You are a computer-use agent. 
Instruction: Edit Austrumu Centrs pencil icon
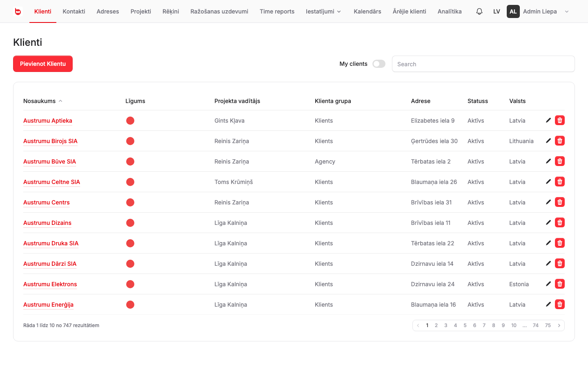548,202
